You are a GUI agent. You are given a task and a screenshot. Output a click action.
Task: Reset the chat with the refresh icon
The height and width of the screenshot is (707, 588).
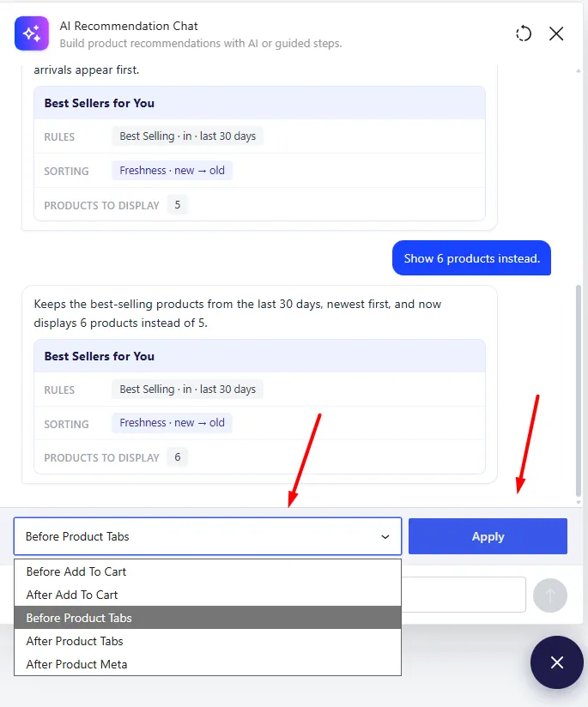(524, 33)
